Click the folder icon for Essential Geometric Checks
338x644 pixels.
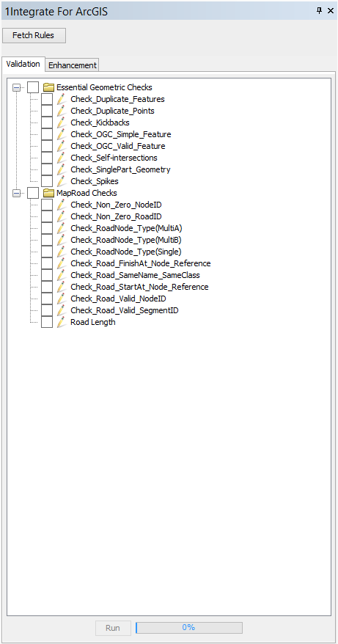[49, 87]
